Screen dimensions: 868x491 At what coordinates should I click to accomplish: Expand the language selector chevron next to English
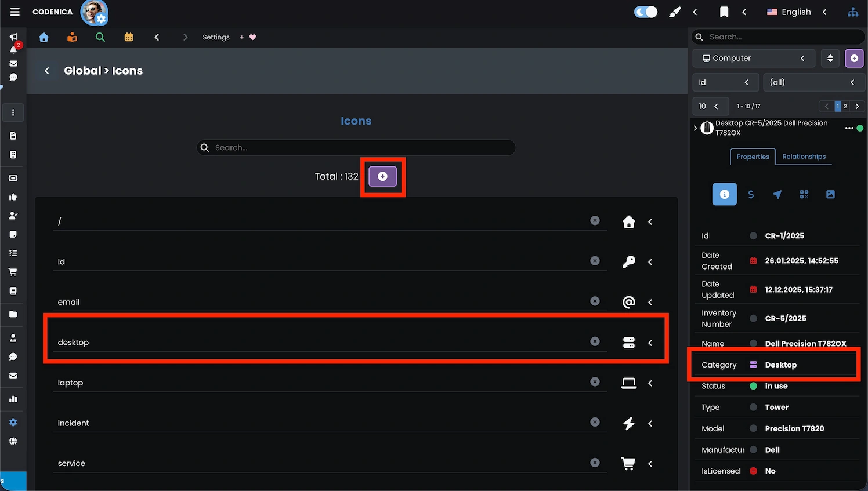click(x=824, y=12)
